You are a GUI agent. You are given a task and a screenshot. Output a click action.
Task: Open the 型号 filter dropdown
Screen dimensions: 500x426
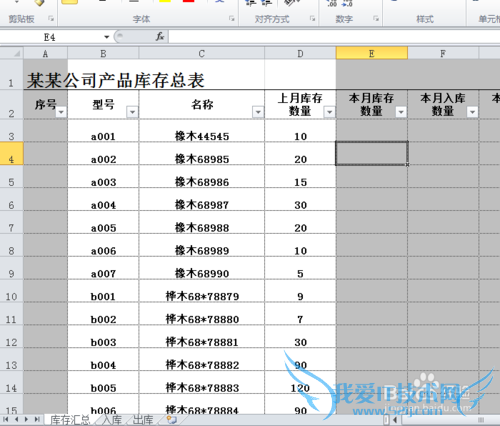pos(132,112)
